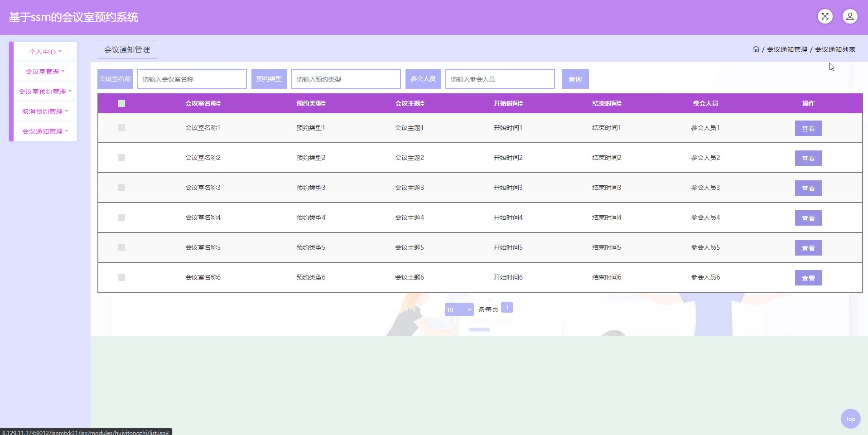868x435 pixels.
Task: View details for 会议室名称4 row
Action: [808, 218]
